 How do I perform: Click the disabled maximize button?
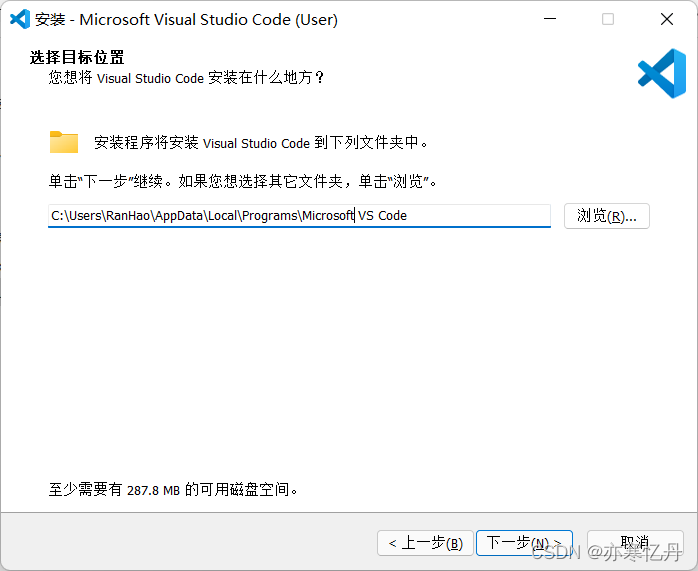(x=608, y=19)
